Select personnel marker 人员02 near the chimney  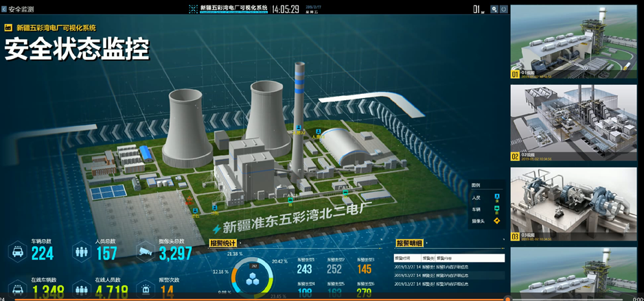[299, 129]
